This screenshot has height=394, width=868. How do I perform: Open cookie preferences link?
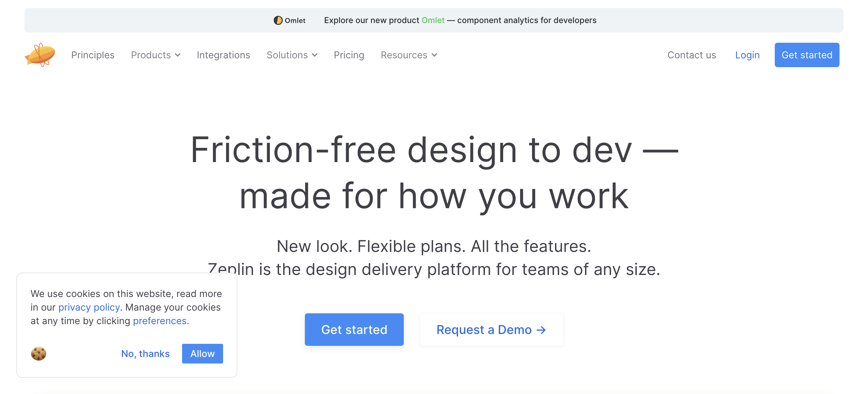tap(160, 321)
